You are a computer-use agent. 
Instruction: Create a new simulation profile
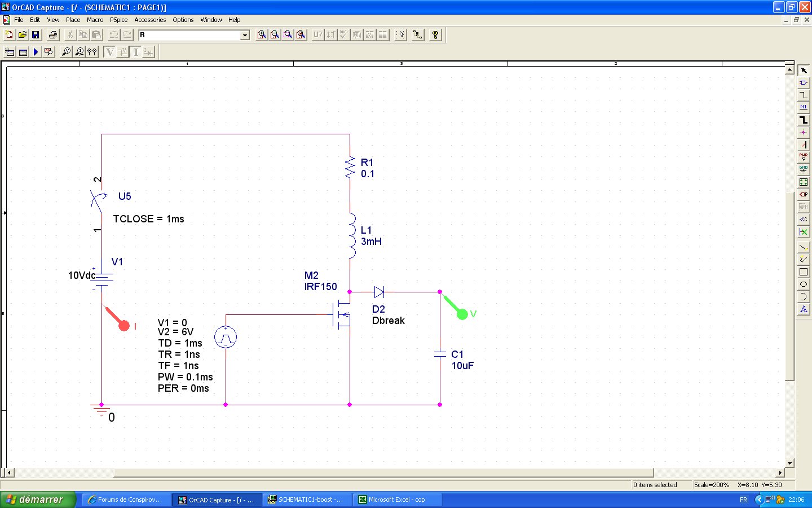click(10, 52)
